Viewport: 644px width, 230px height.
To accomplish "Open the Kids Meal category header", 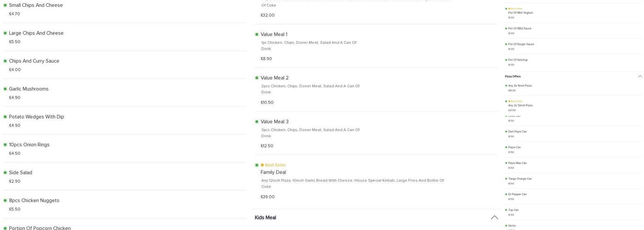I will [265, 218].
